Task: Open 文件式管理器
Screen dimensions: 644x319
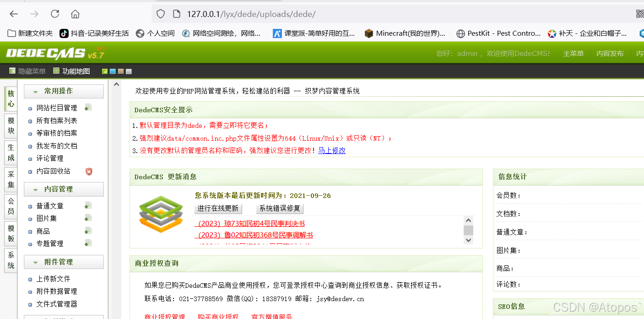Action: pos(57,304)
